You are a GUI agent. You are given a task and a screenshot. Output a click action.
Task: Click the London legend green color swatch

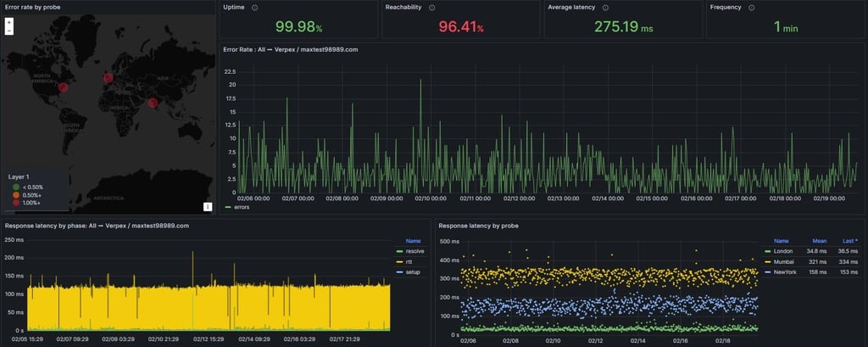coord(768,252)
